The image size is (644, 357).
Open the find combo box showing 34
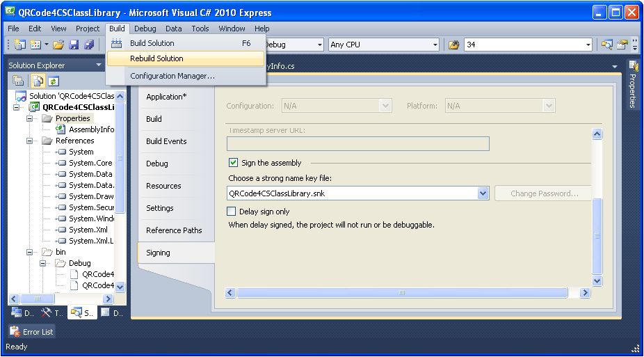coord(588,45)
